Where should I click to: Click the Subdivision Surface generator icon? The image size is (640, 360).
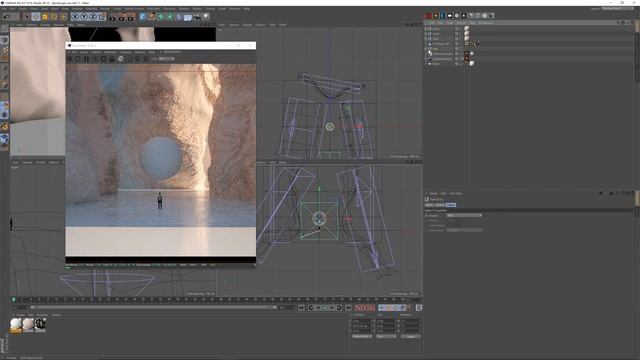point(160,17)
